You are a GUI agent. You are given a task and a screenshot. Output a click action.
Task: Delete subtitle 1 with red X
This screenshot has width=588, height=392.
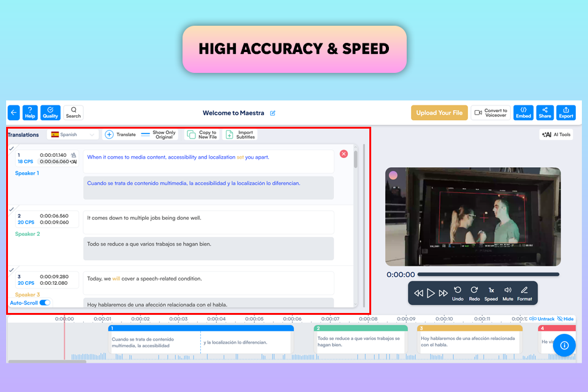(x=344, y=154)
